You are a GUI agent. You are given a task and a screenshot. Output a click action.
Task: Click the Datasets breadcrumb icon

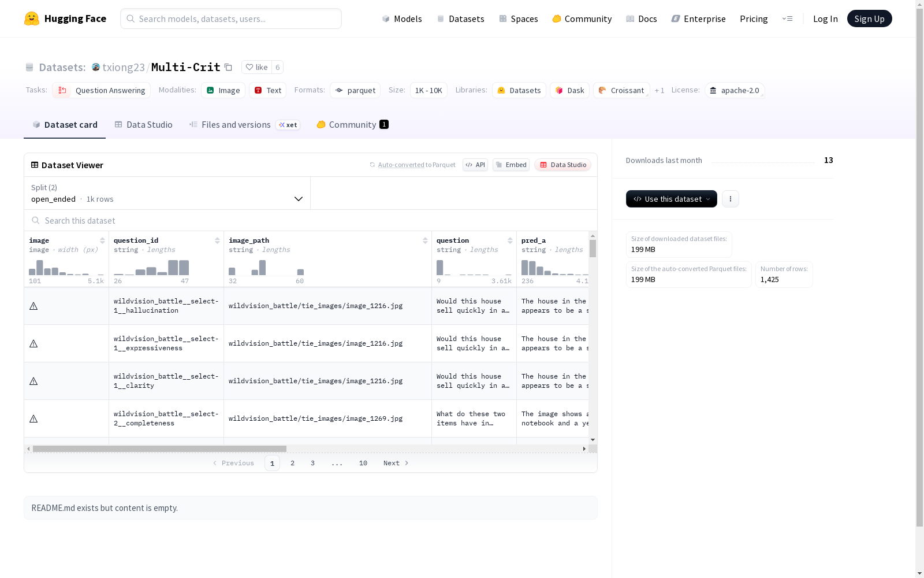[x=29, y=67]
